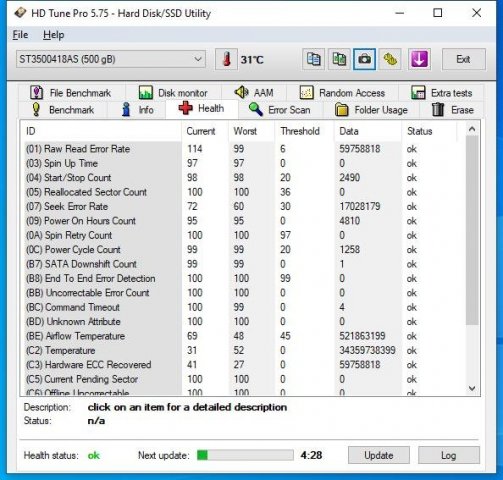Switch to the Benchmark tab

pyautogui.click(x=63, y=110)
